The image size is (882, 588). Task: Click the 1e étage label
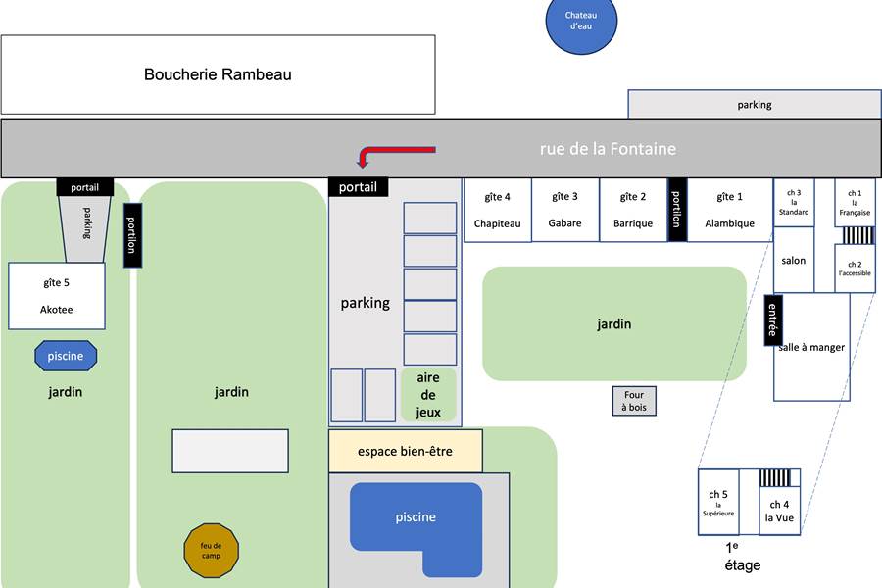[743, 556]
